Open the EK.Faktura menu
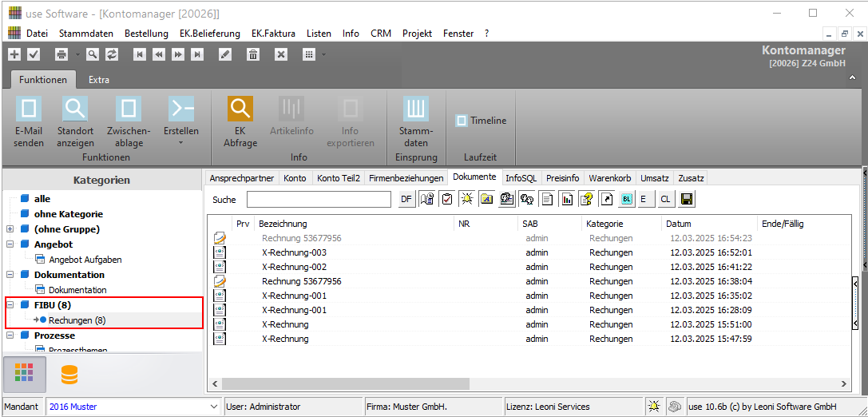 coord(273,34)
